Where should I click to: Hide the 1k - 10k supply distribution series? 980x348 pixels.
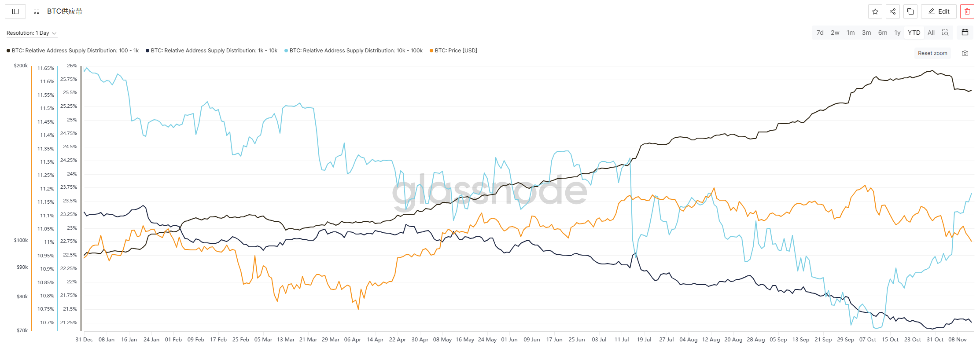click(214, 51)
